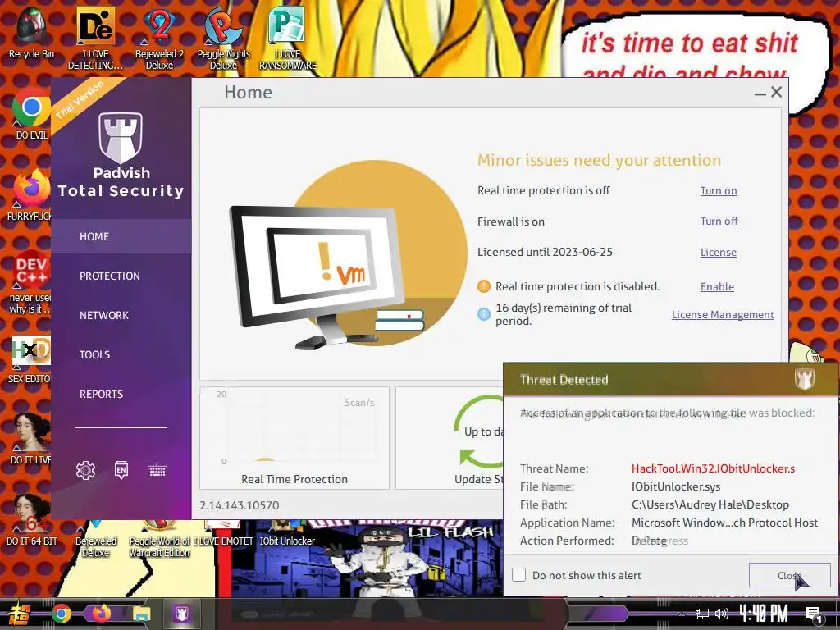Open the Chrome 'DO EVIL' desktop shortcut
The image size is (840, 630).
tap(31, 113)
